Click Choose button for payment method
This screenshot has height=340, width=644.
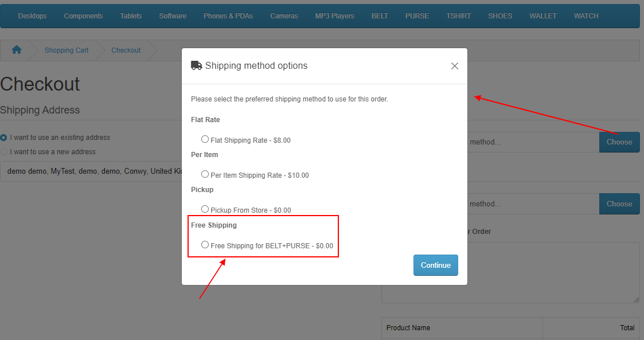(619, 204)
